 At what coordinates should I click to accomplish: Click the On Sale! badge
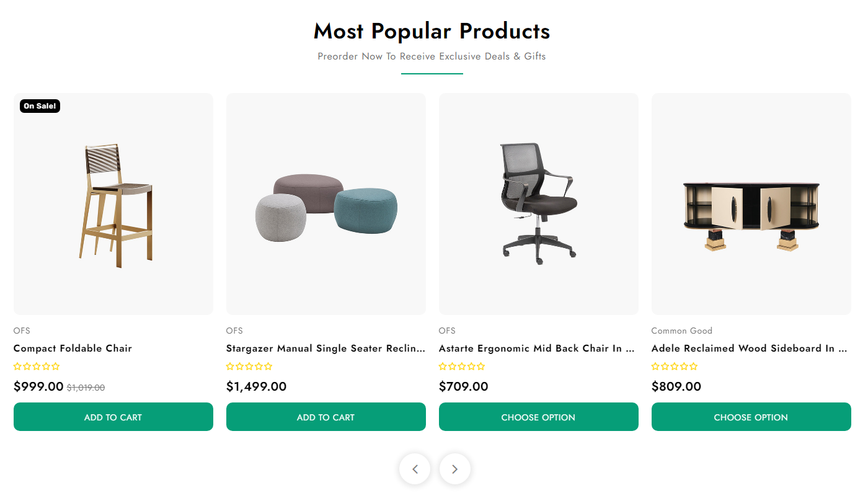click(x=40, y=106)
